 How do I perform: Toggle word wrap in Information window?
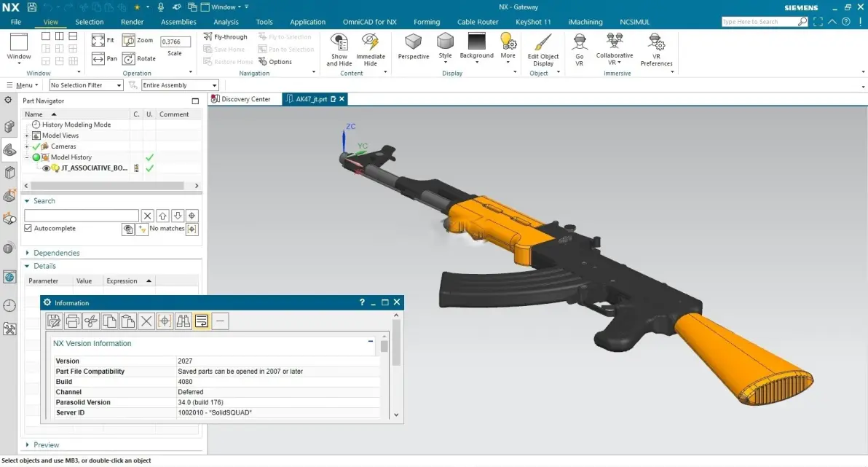202,321
